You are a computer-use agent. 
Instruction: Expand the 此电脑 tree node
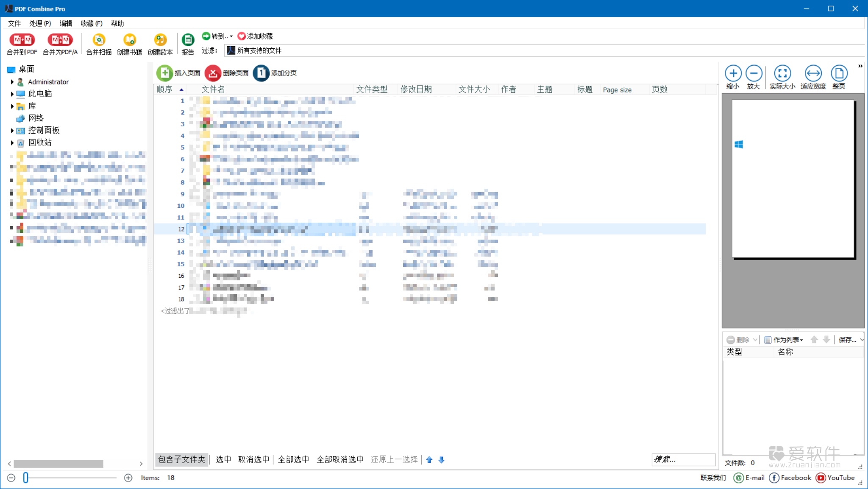(x=11, y=93)
